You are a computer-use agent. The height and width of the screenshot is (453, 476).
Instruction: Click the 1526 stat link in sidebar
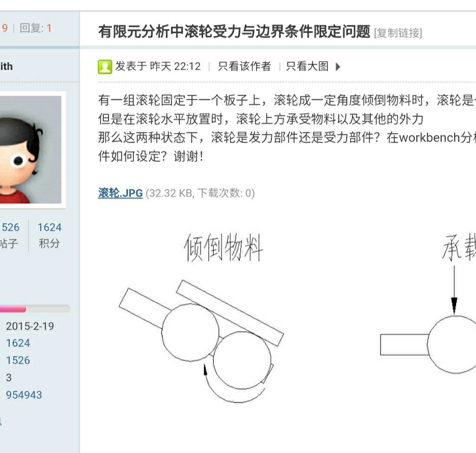[18, 360]
